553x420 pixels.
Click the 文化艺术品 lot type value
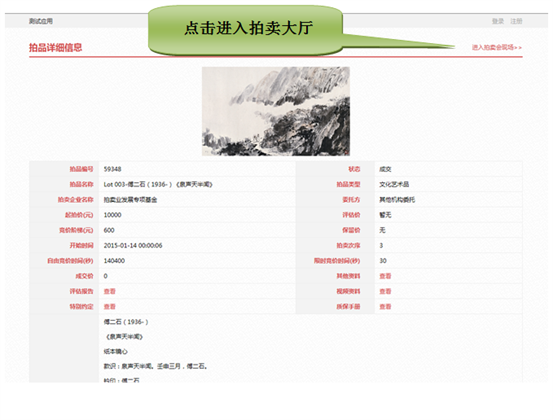[394, 184]
